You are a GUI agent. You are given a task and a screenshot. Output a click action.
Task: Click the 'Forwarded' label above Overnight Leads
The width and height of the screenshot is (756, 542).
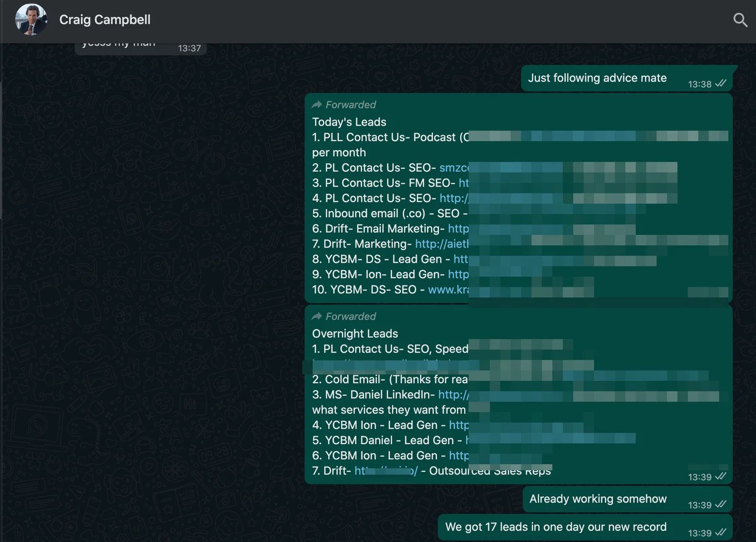[351, 316]
